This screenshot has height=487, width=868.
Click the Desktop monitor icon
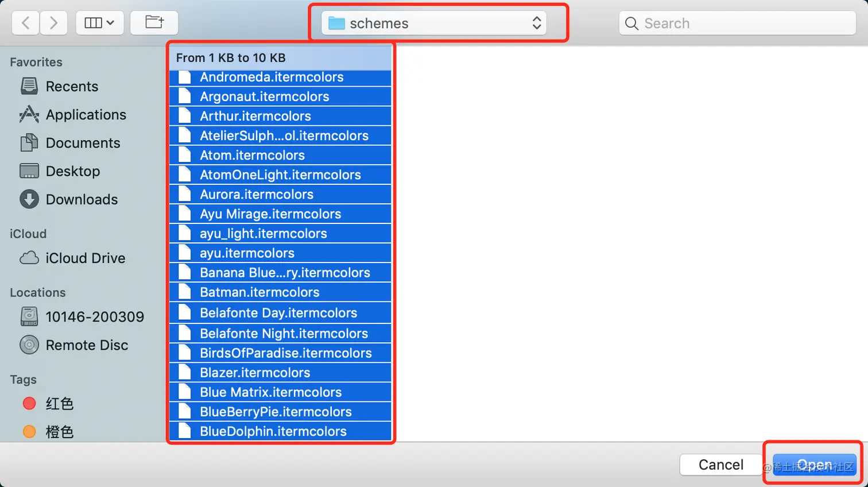point(29,171)
